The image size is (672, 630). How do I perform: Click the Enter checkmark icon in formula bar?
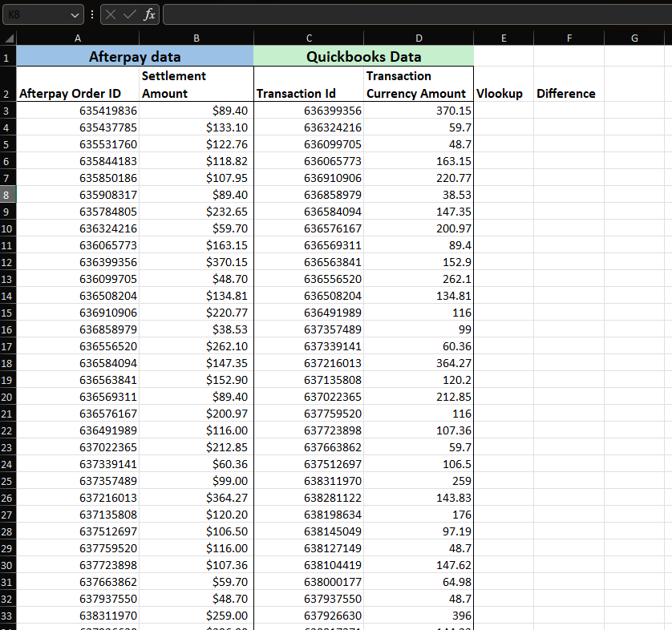[x=130, y=14]
